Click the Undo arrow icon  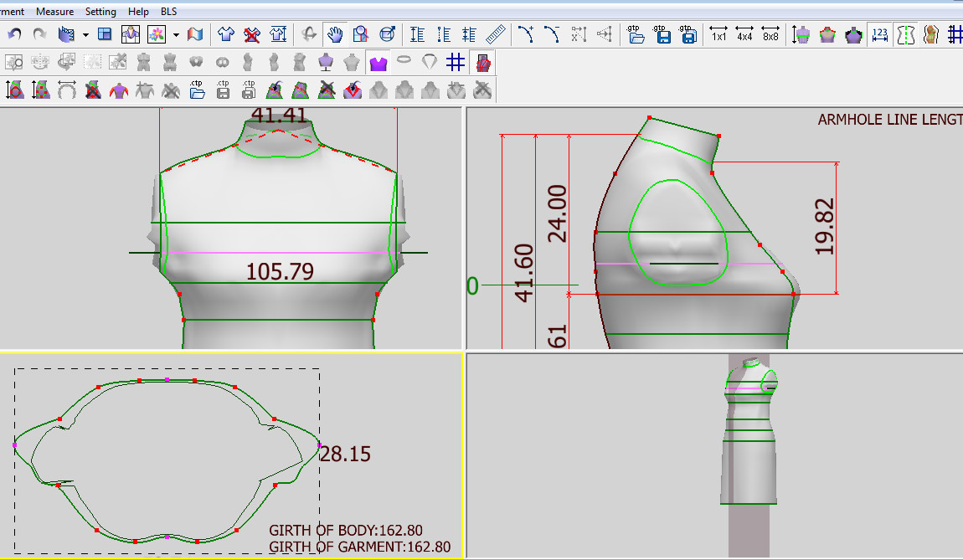pos(14,34)
